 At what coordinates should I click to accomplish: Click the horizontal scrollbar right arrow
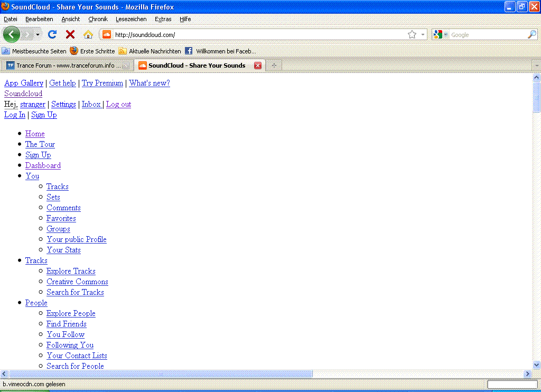[527, 374]
